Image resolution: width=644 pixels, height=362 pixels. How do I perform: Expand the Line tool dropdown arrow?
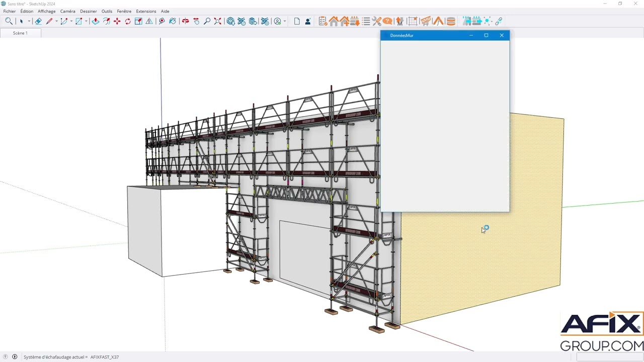pyautogui.click(x=56, y=21)
